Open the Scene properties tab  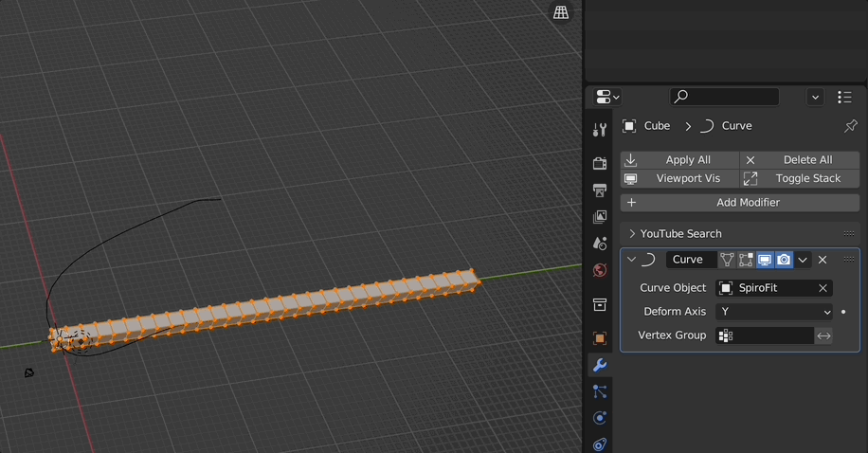point(600,244)
